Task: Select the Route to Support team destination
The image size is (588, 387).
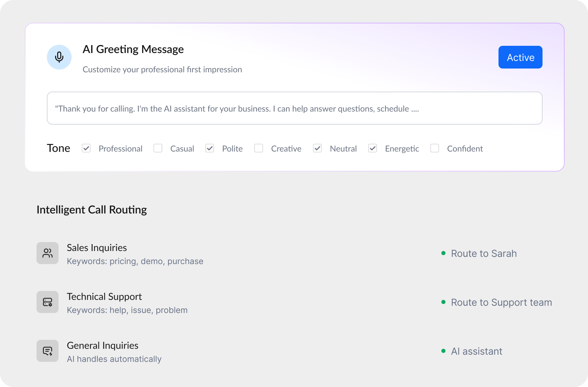Action: click(501, 303)
